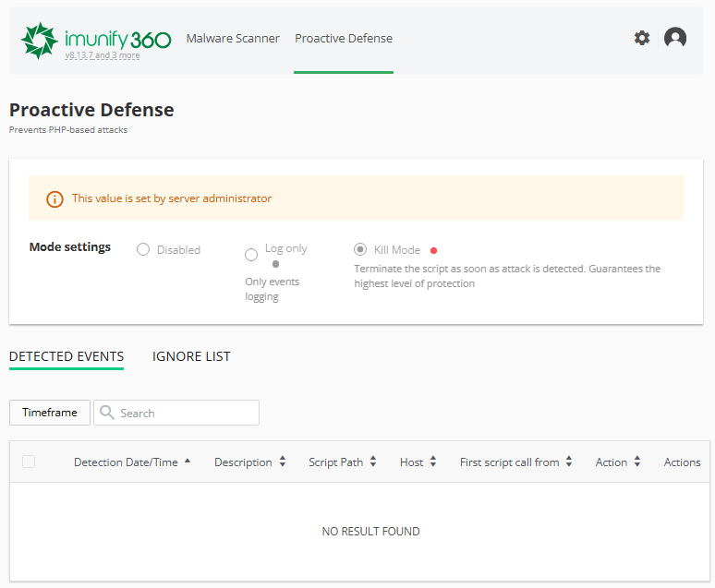Click the 'Only events logging' description

[x=272, y=289]
